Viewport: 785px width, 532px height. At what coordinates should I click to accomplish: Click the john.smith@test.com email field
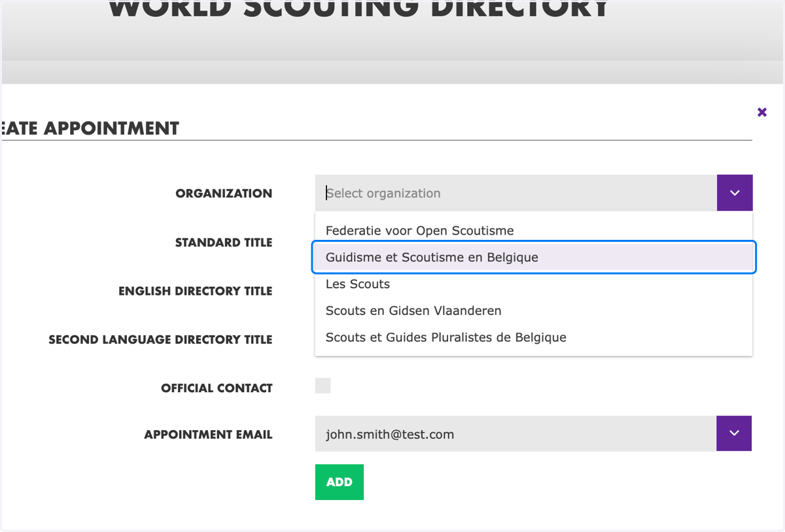pyautogui.click(x=516, y=433)
